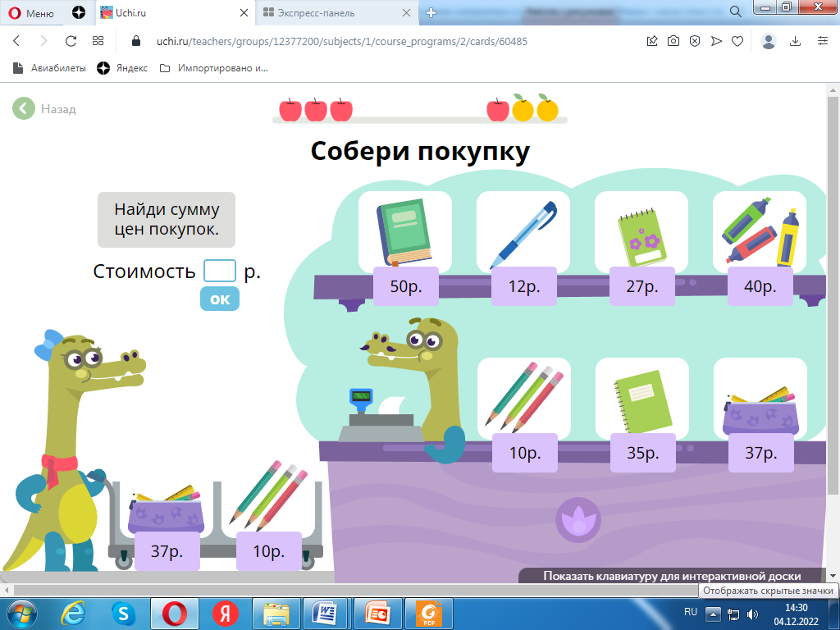Add page to bookmarks with heart icon

pyautogui.click(x=737, y=41)
